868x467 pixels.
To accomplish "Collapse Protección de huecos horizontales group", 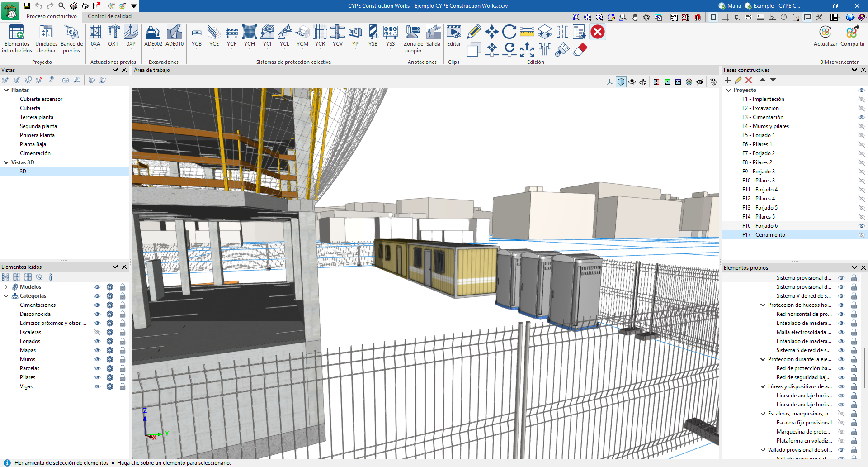I will coord(763,305).
